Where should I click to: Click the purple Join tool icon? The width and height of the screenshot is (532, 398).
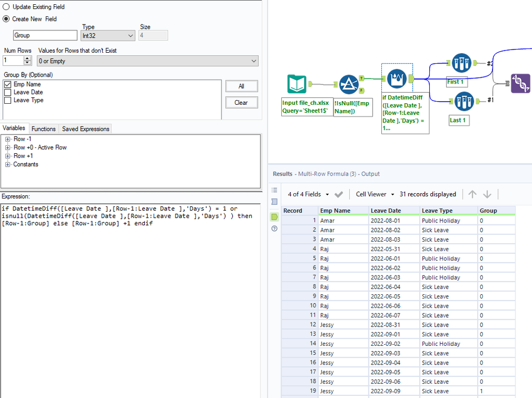tap(521, 84)
